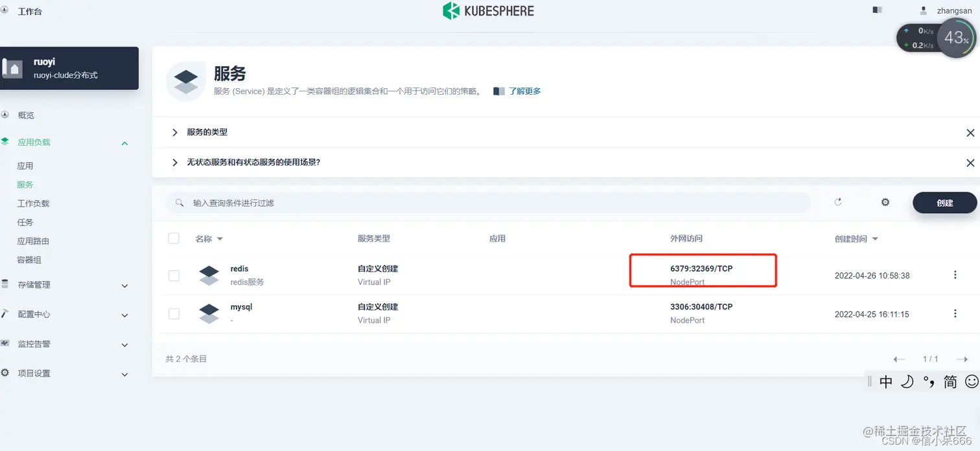Click the refresh icon beside search bar
Image resolution: width=980 pixels, height=451 pixels.
click(838, 202)
